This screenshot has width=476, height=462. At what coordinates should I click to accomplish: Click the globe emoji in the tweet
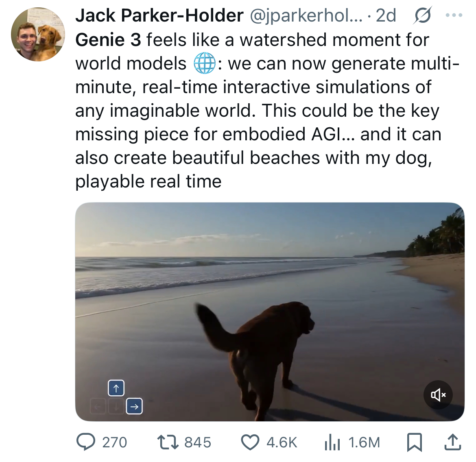click(x=204, y=64)
